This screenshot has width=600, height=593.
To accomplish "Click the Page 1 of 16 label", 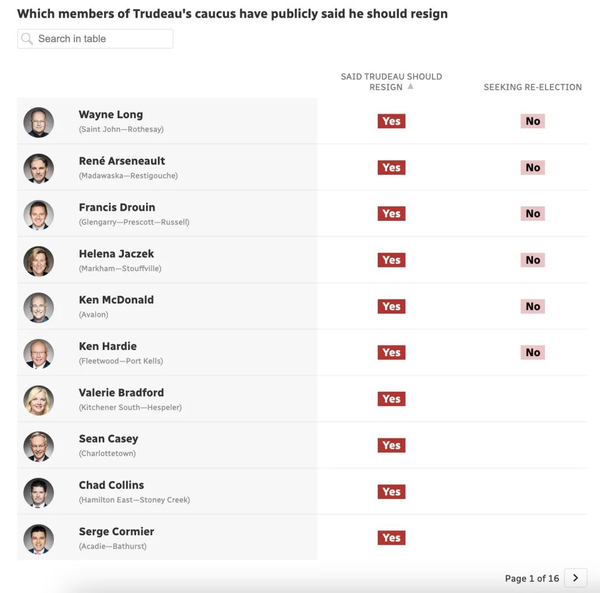I will coord(532,578).
